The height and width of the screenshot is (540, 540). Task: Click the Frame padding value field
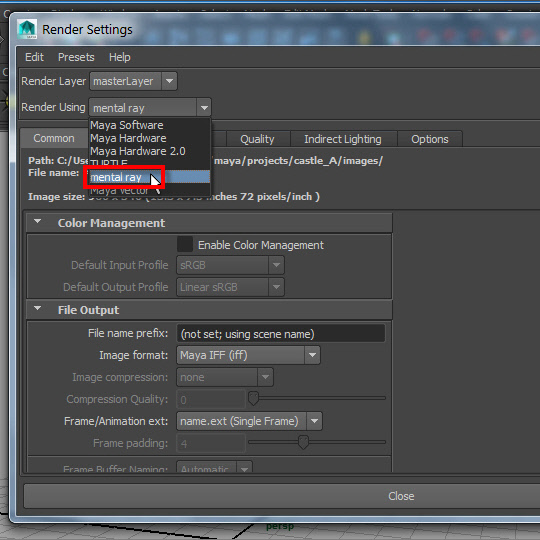coord(211,443)
